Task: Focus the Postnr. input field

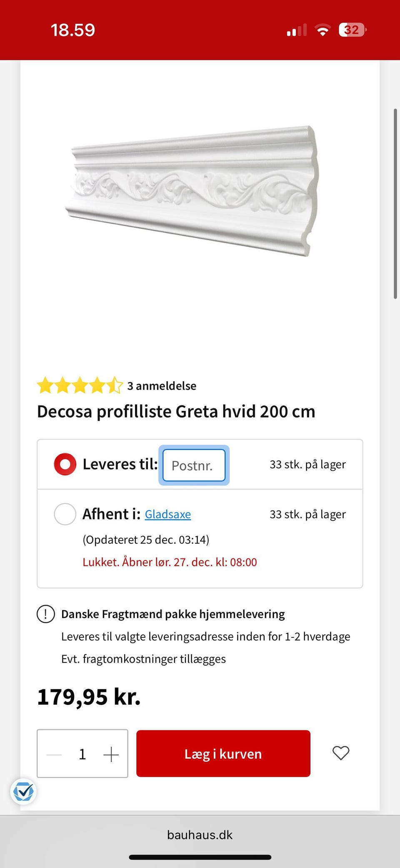Action: (194, 465)
